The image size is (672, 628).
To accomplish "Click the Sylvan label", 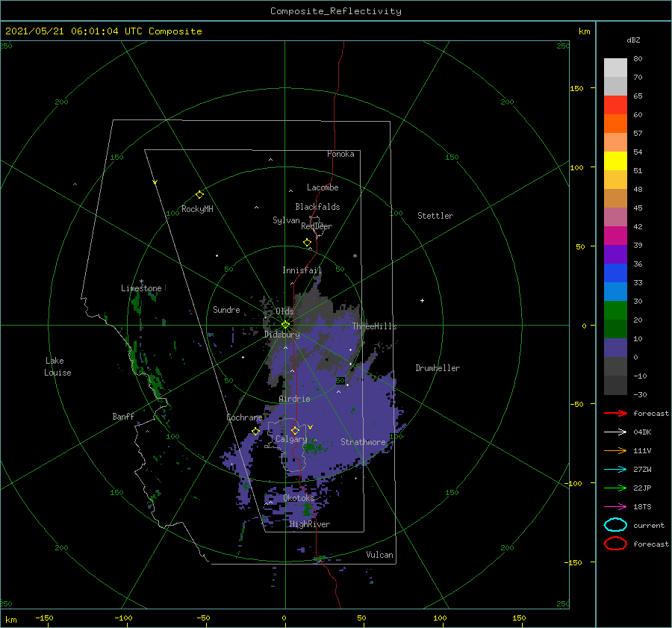I will (286, 220).
